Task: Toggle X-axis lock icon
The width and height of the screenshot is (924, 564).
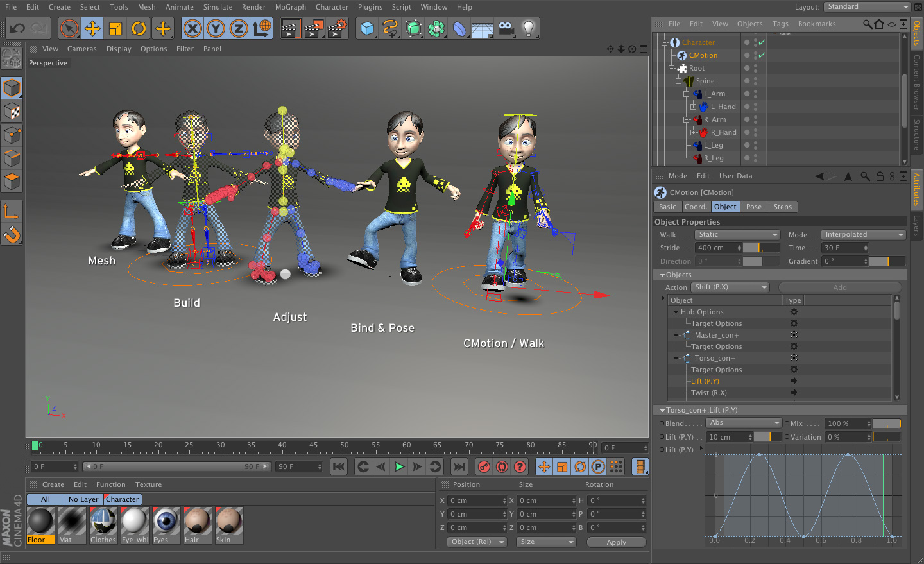Action: point(193,29)
